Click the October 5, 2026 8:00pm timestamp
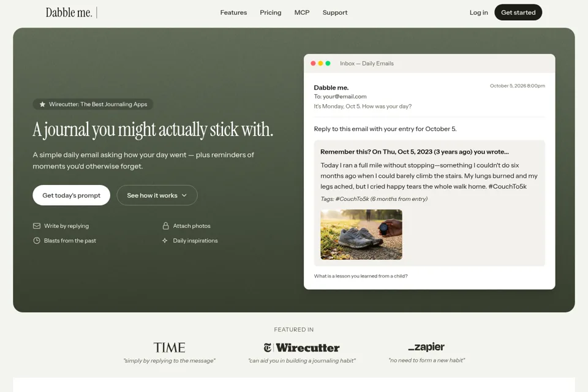Image resolution: width=588 pixels, height=392 pixels. (518, 86)
